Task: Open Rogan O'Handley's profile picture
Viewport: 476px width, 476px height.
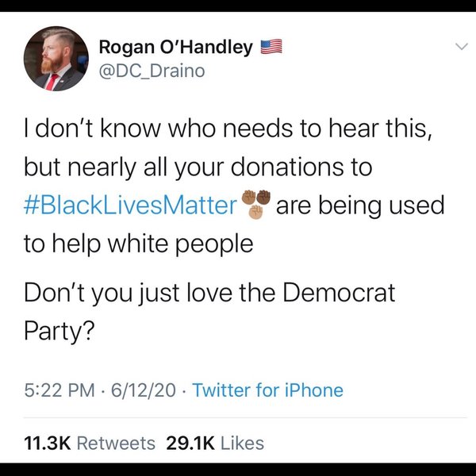Action: tap(56, 58)
